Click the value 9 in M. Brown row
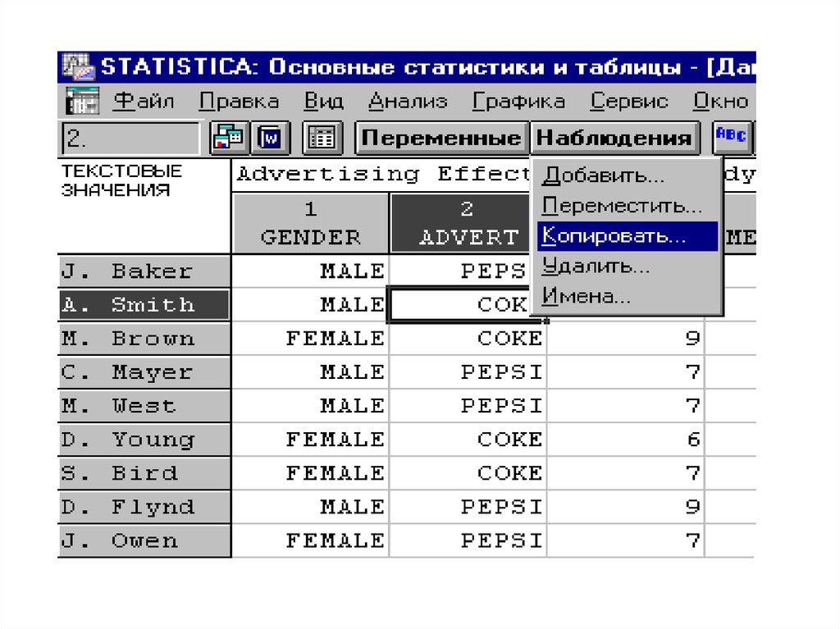Image resolution: width=840 pixels, height=629 pixels. [626, 339]
